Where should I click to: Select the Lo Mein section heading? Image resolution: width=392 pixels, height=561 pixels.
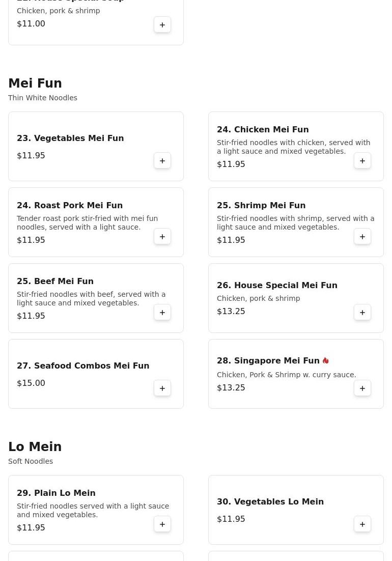click(35, 446)
